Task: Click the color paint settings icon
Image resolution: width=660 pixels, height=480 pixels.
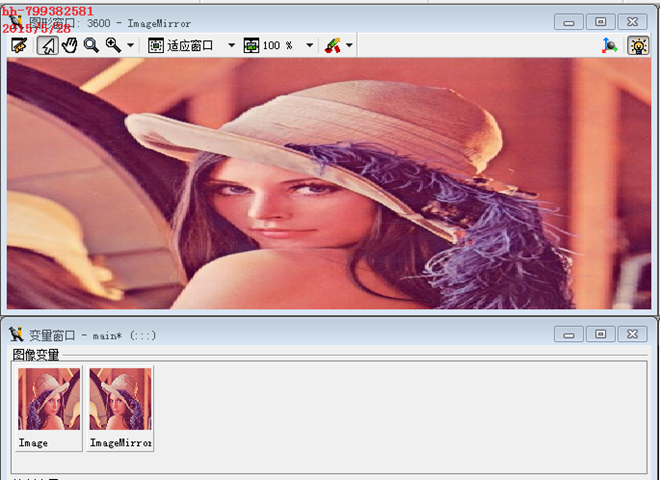Action: (x=333, y=45)
